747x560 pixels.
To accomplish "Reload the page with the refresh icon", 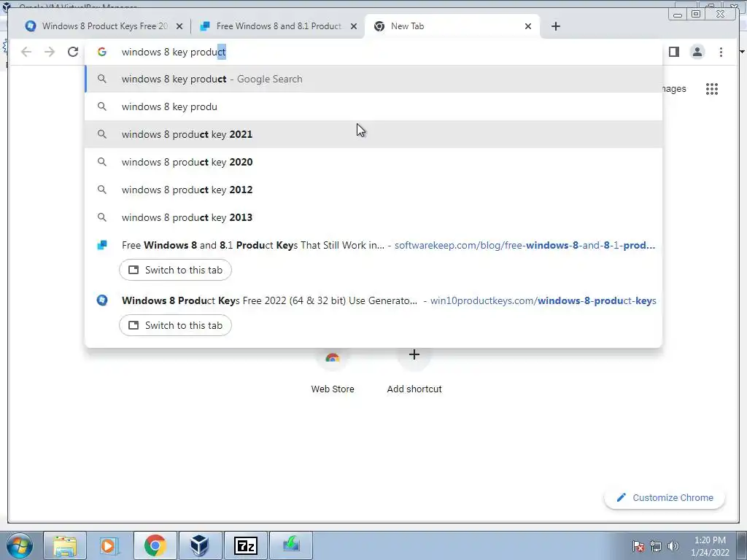I will 73,52.
